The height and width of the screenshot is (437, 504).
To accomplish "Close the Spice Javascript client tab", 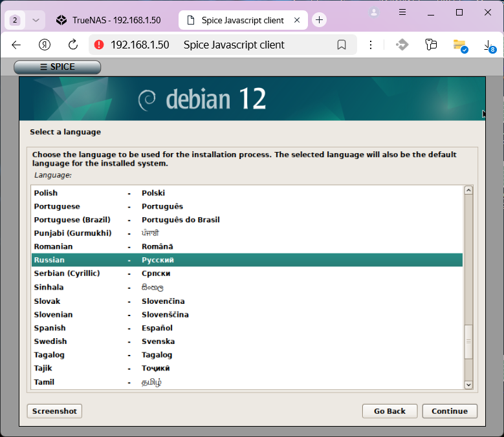I will coord(297,20).
